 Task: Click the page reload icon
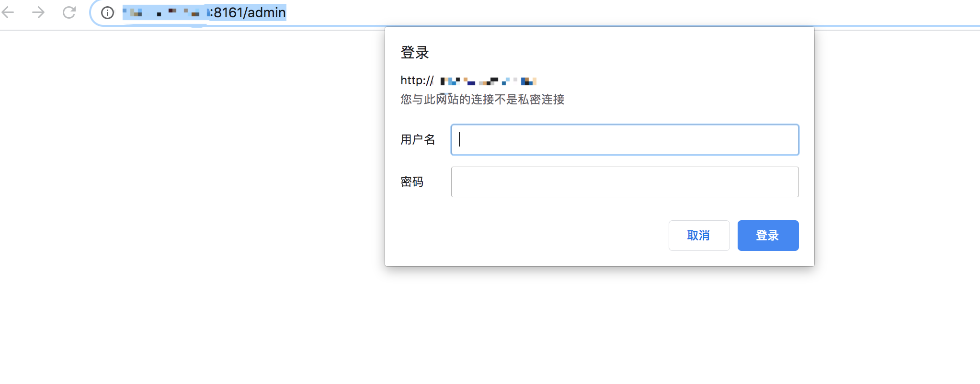click(70, 13)
